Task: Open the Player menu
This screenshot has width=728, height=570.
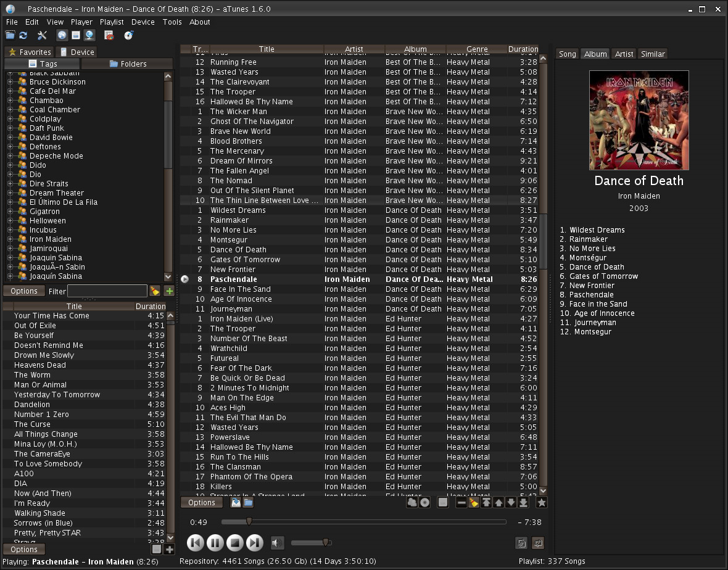Action: (81, 22)
